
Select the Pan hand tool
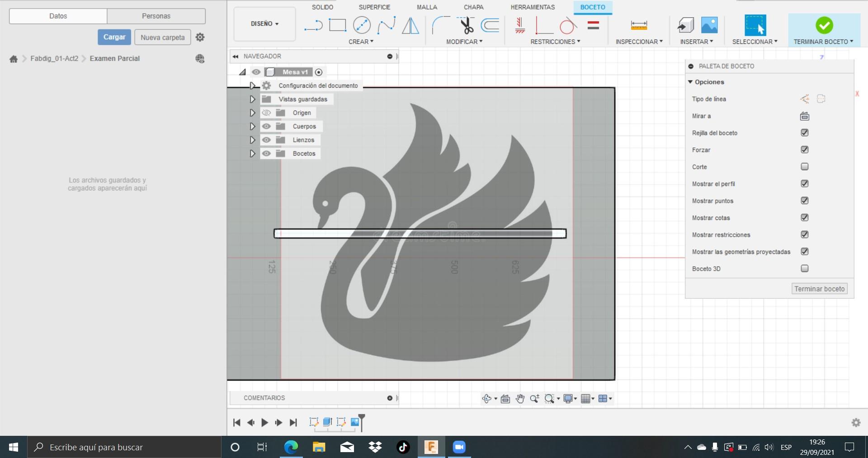coord(520,399)
